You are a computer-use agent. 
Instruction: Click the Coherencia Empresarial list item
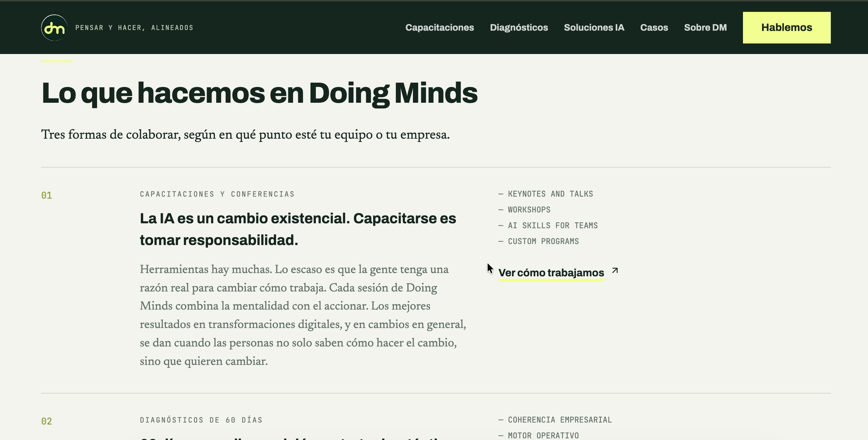coord(555,420)
